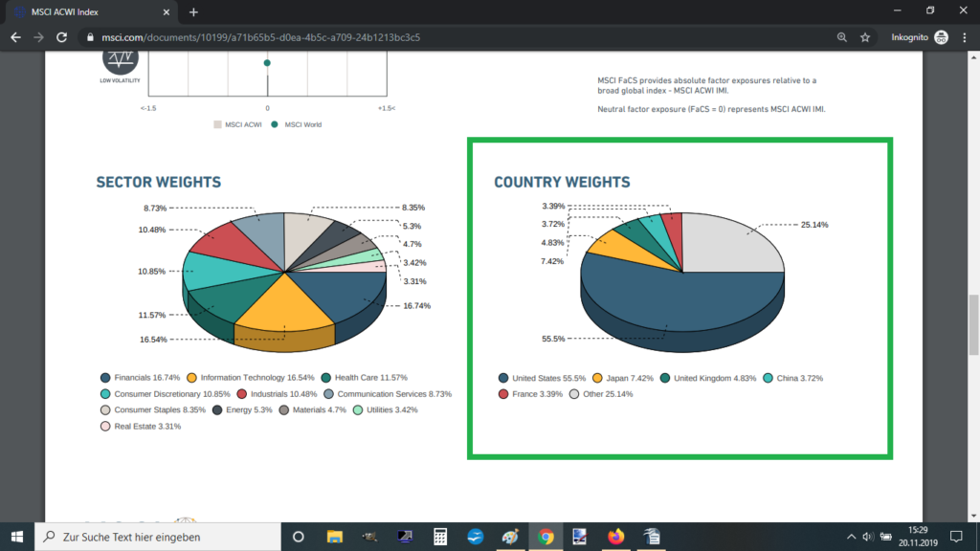Open GIMP from the taskbar

click(369, 537)
